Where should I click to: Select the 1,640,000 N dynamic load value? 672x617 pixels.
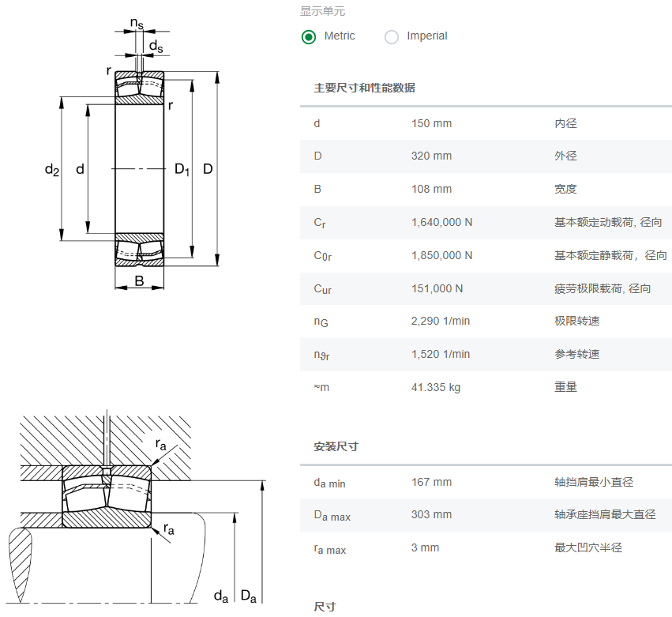(442, 222)
